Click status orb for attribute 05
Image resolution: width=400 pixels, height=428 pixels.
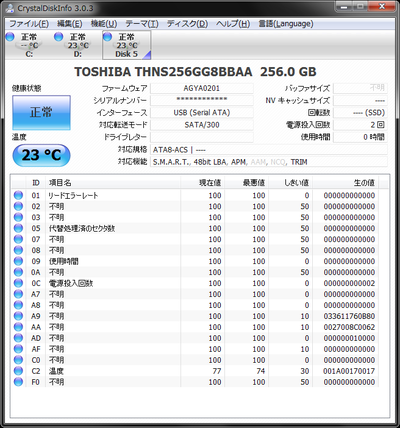point(18,228)
